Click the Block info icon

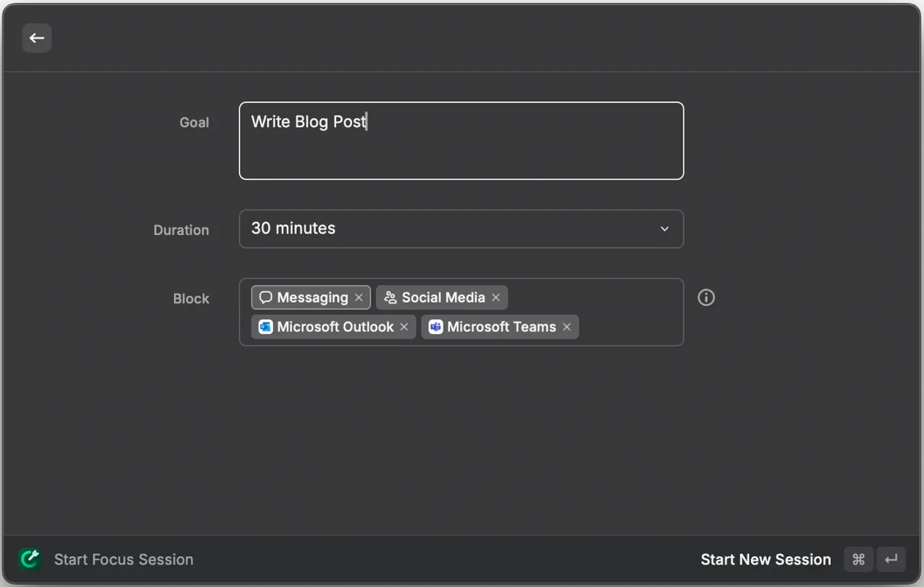click(706, 298)
